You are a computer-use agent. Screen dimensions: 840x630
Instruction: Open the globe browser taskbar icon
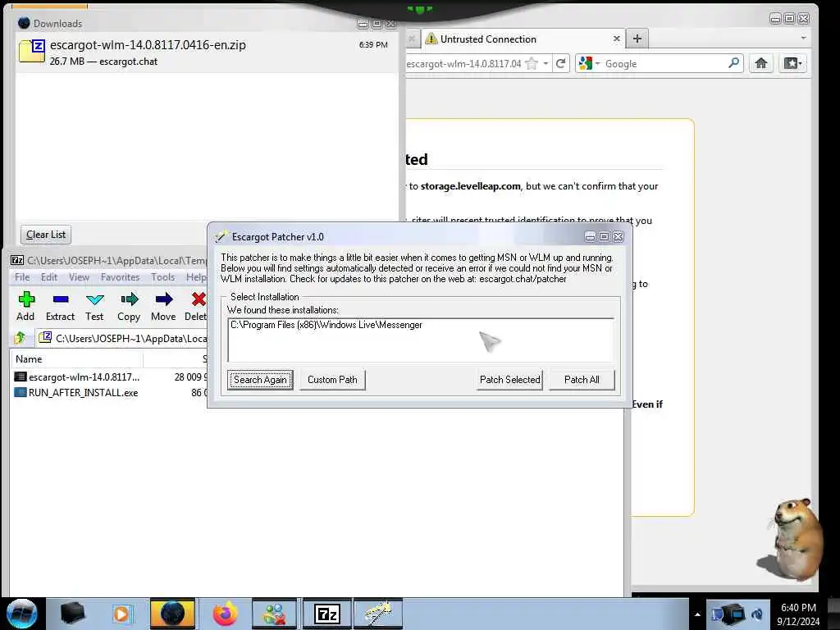172,614
